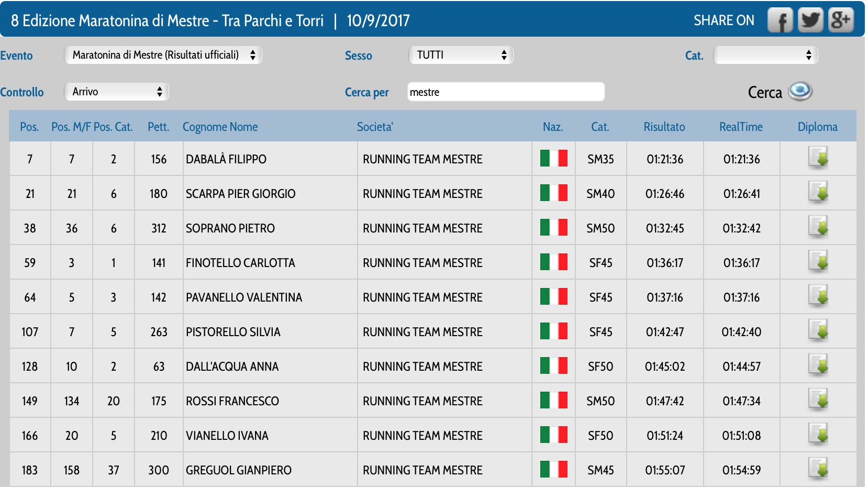Click the Cerca per search field
The width and height of the screenshot is (868, 488).
click(x=506, y=92)
